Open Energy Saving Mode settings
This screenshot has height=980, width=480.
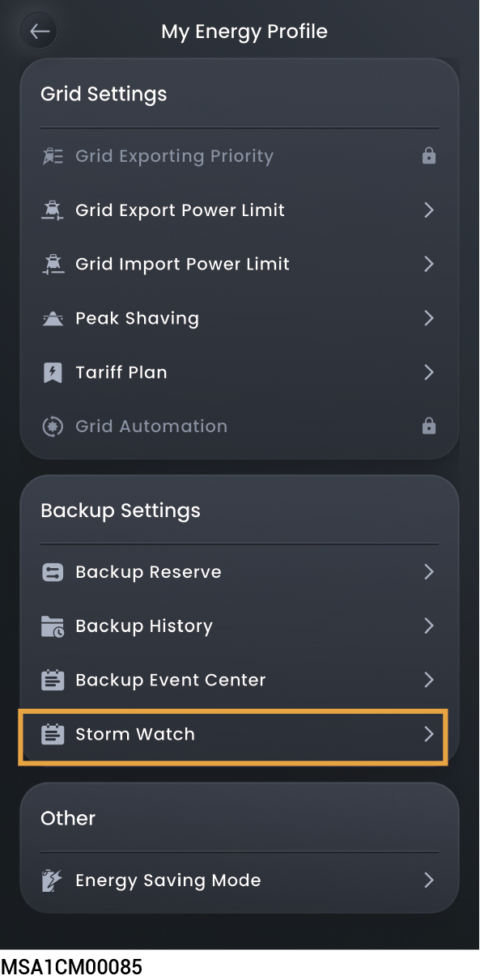[x=240, y=880]
